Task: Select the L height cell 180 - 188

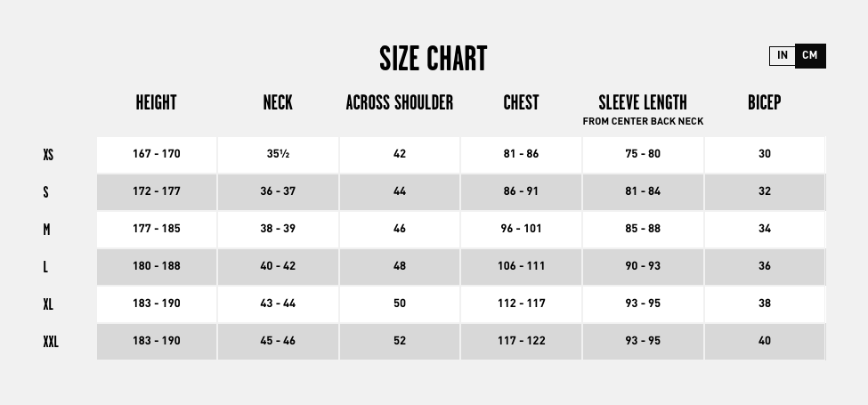Action: point(156,266)
